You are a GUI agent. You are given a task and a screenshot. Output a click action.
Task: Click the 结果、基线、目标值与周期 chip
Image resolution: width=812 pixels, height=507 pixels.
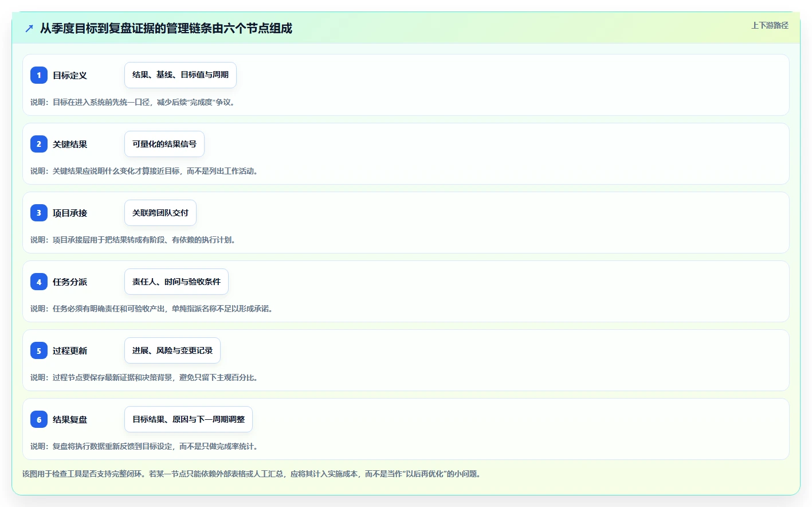181,75
